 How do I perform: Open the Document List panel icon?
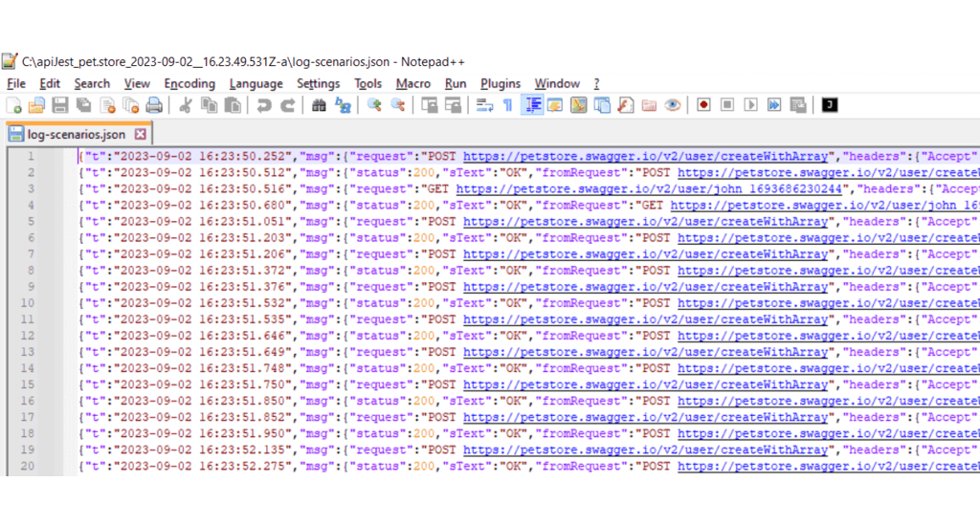(x=603, y=105)
